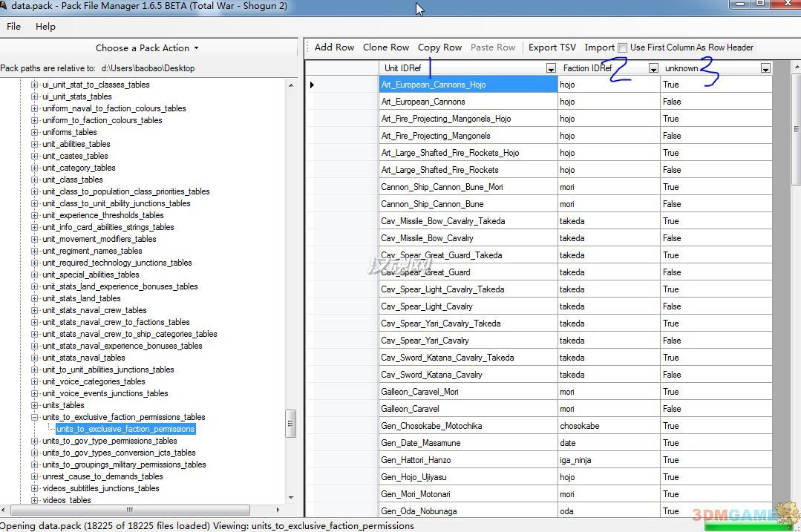
Task: Click the iga_ninja faction cell
Action: click(609, 460)
